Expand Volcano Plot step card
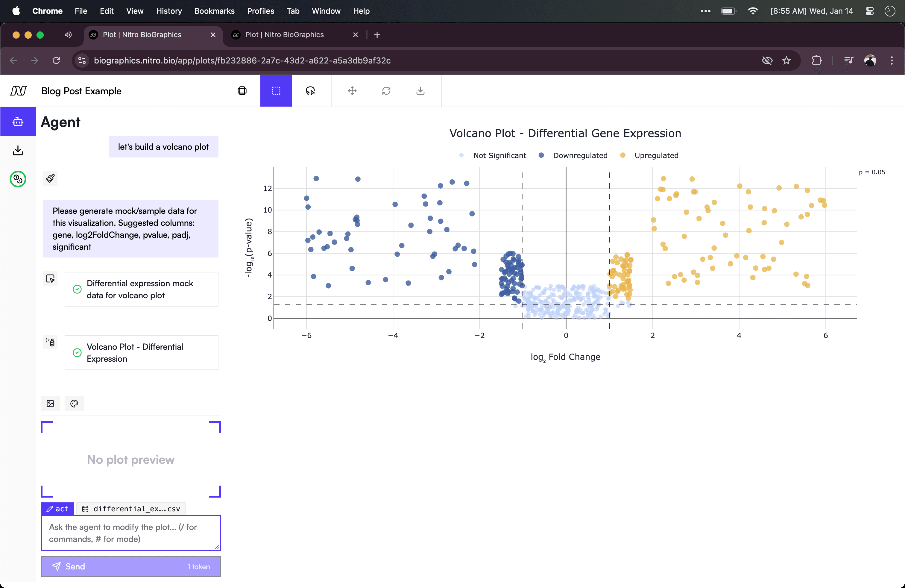905x588 pixels. [141, 353]
